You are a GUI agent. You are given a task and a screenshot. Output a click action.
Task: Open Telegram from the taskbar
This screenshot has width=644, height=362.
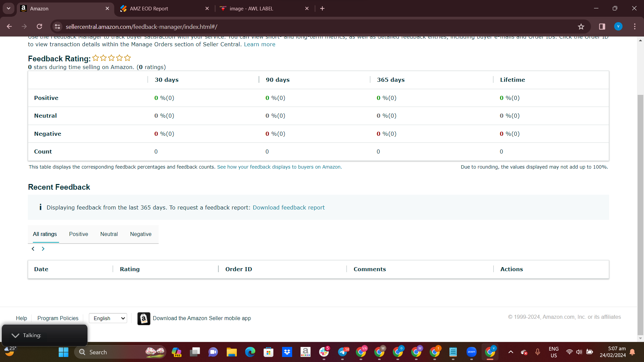coord(343,352)
